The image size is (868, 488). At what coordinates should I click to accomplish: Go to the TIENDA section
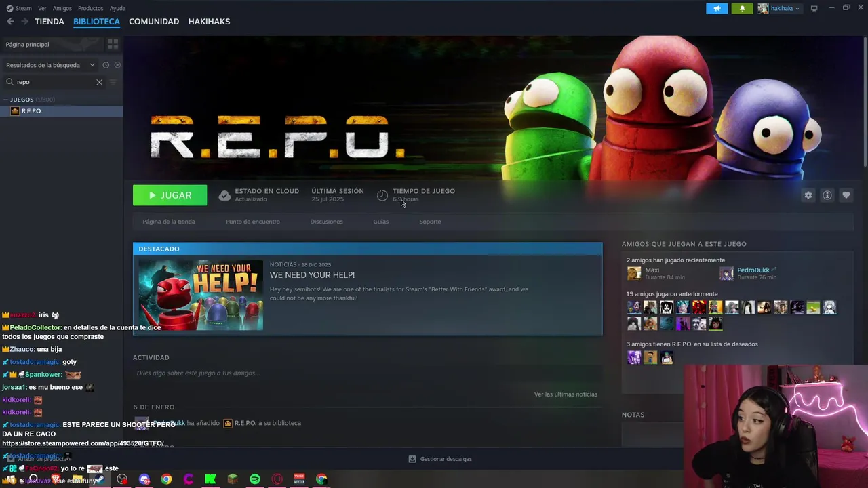click(50, 22)
